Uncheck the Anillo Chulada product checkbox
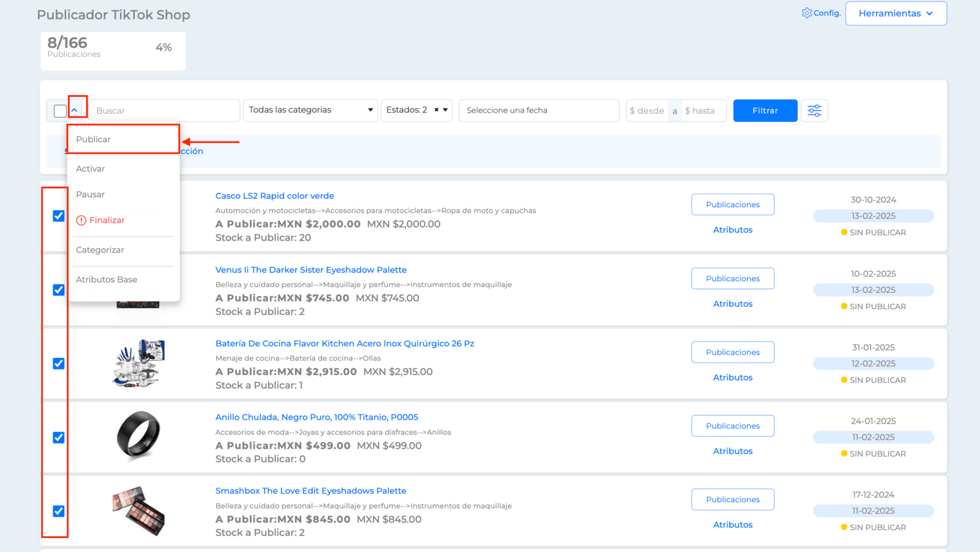This screenshot has height=552, width=980. (x=59, y=437)
